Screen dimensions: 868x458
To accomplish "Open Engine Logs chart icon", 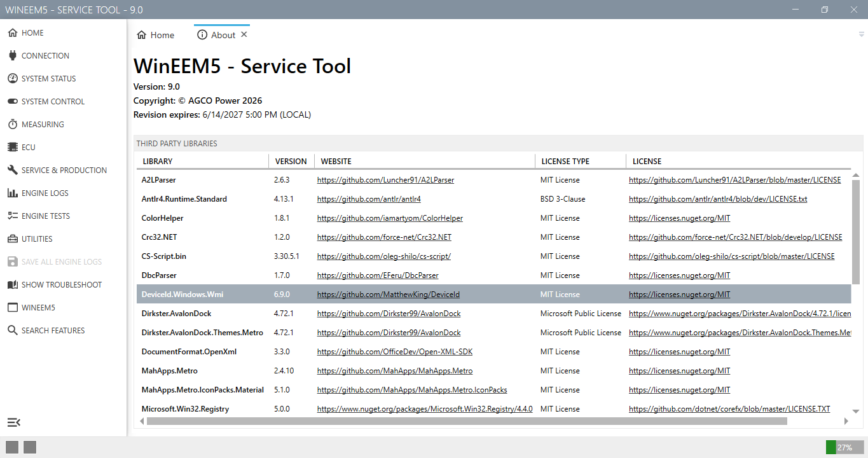I will pyautogui.click(x=12, y=193).
